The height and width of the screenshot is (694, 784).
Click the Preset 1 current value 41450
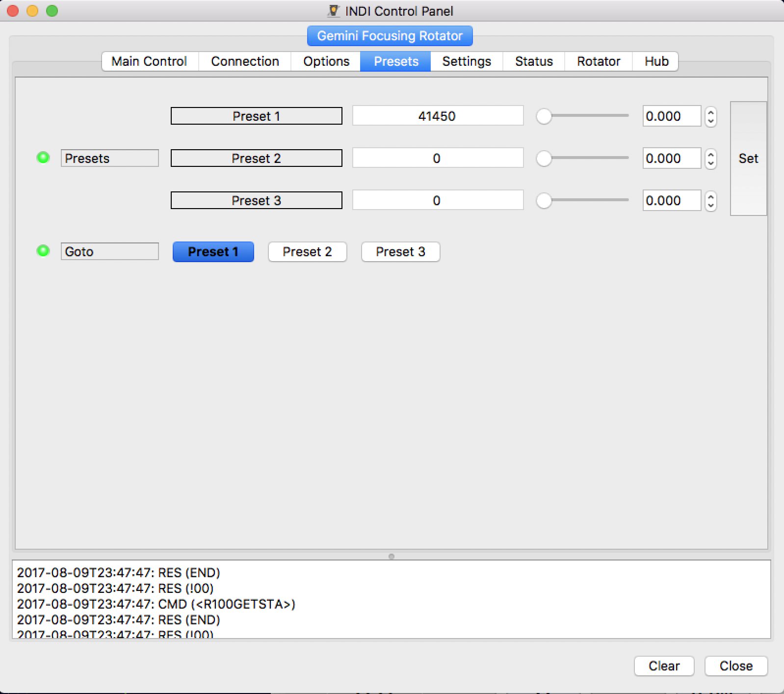pyautogui.click(x=438, y=116)
